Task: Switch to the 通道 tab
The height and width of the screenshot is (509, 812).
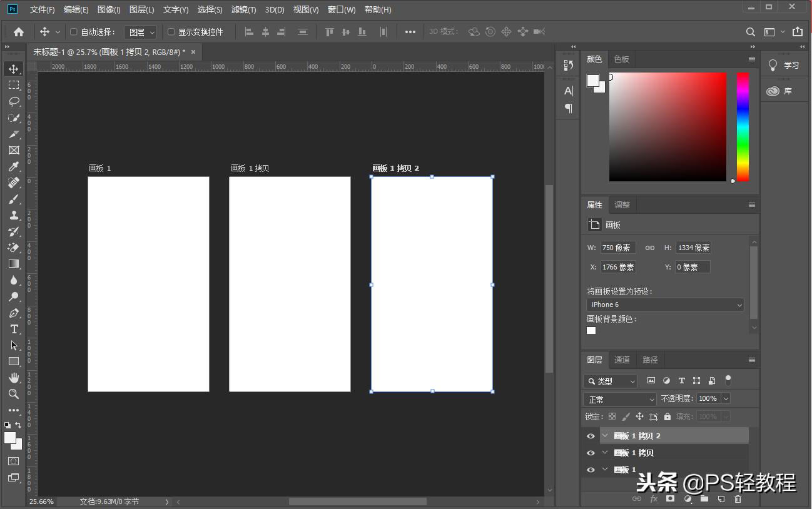Action: coord(622,360)
